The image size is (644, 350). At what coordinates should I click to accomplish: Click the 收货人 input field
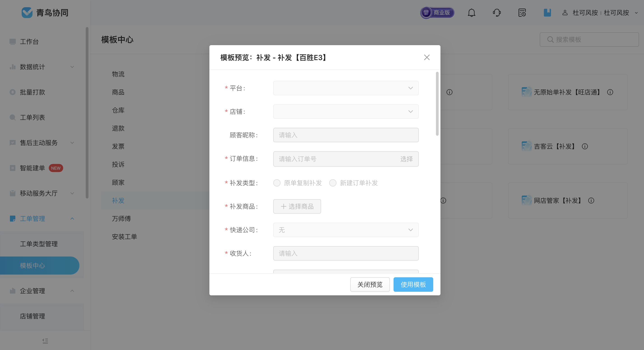click(346, 253)
